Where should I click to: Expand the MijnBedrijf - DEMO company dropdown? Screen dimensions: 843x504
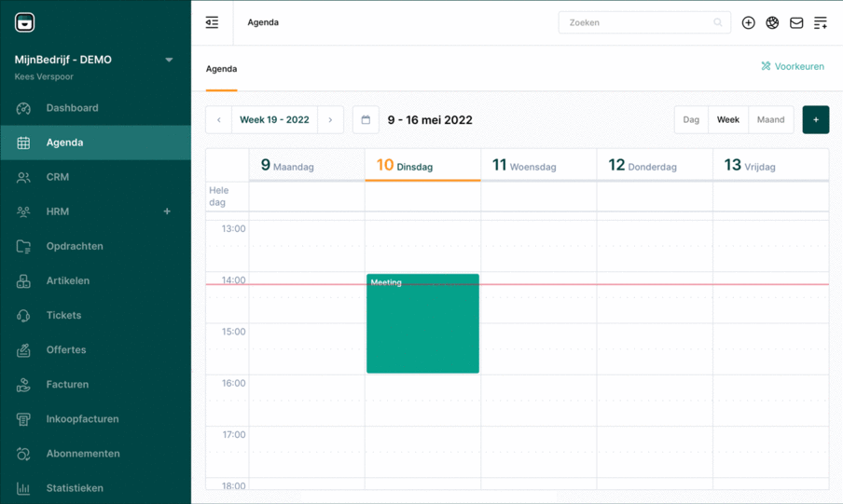point(169,60)
